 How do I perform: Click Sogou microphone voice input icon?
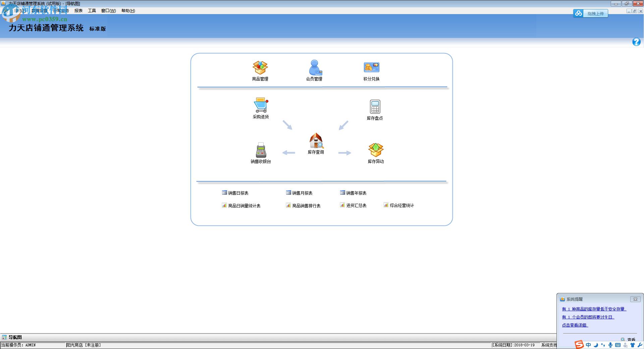tap(610, 345)
